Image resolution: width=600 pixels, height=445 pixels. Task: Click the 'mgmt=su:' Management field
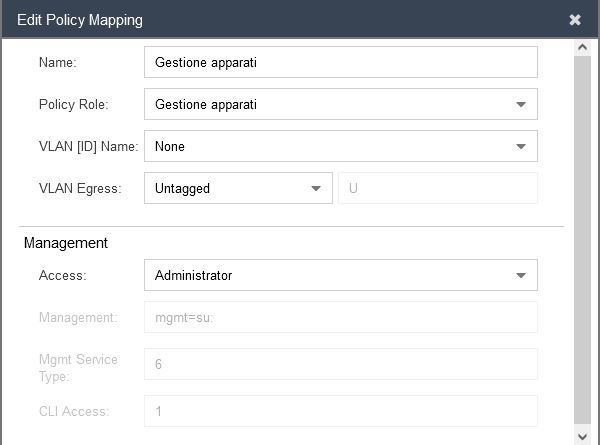340,317
